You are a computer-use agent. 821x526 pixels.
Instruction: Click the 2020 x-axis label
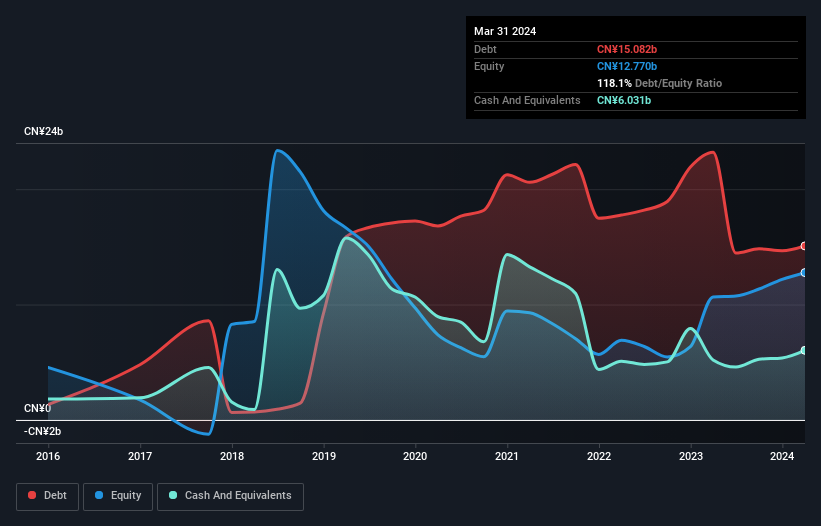(415, 456)
